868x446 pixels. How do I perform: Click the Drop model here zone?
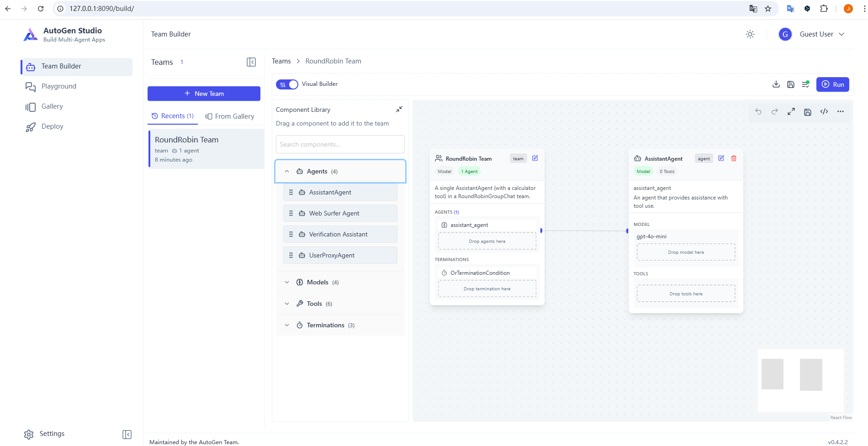[x=686, y=252]
